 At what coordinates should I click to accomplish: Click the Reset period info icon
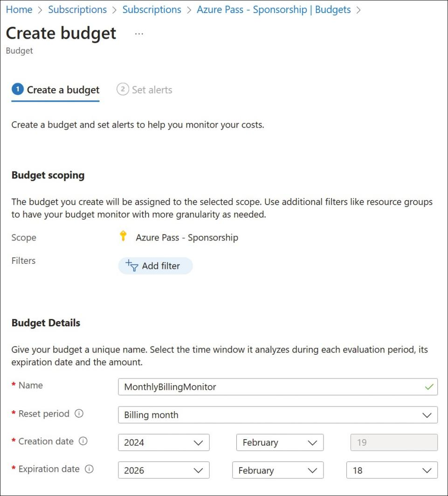(x=79, y=413)
